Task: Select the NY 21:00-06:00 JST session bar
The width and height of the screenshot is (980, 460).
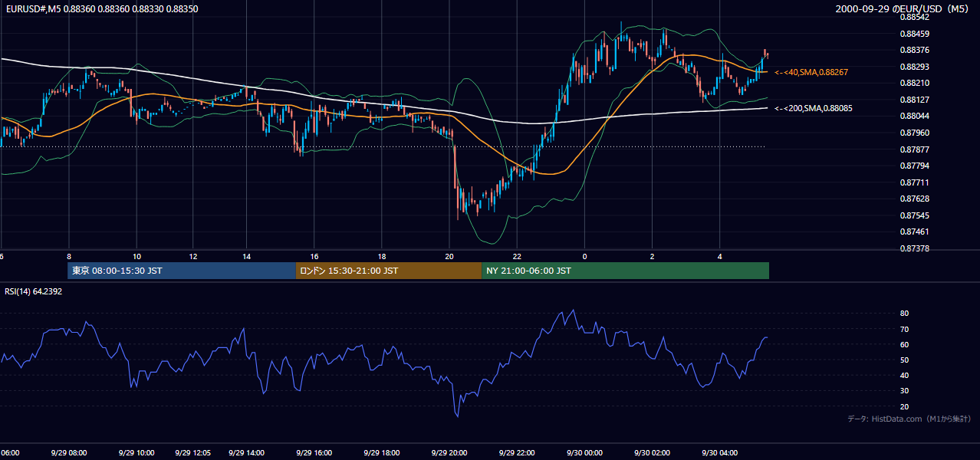Action: pos(625,271)
